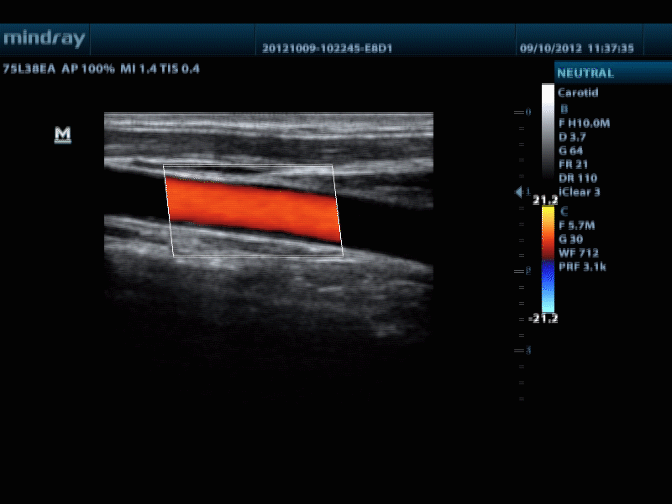Screen dimensions: 672x504
Task: Click the PRF 3.1k value
Action: click(x=582, y=267)
